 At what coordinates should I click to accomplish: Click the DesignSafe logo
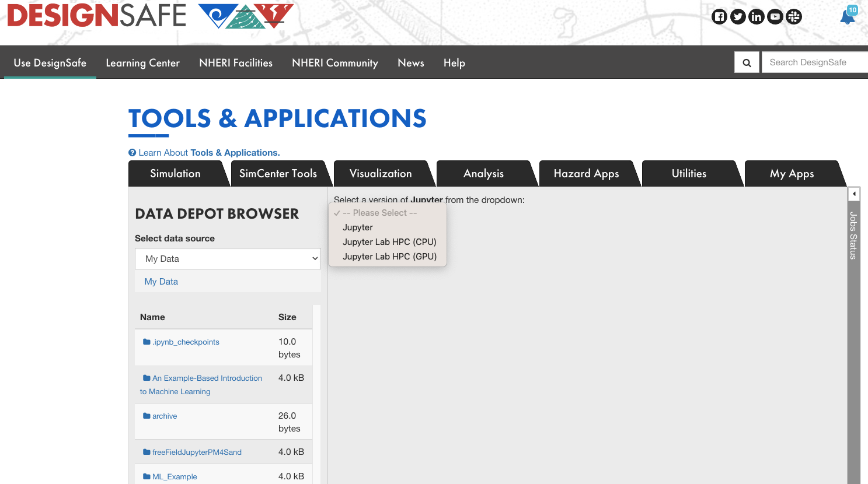point(96,16)
